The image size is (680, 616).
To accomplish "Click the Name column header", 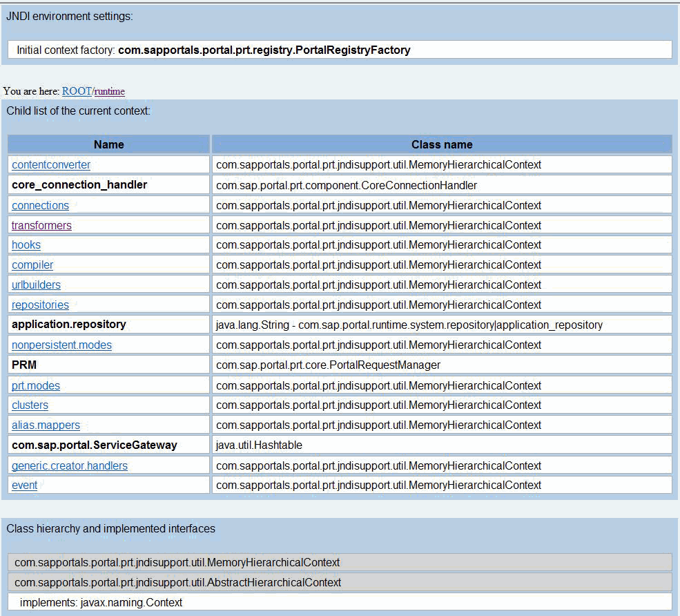I will 108,144.
